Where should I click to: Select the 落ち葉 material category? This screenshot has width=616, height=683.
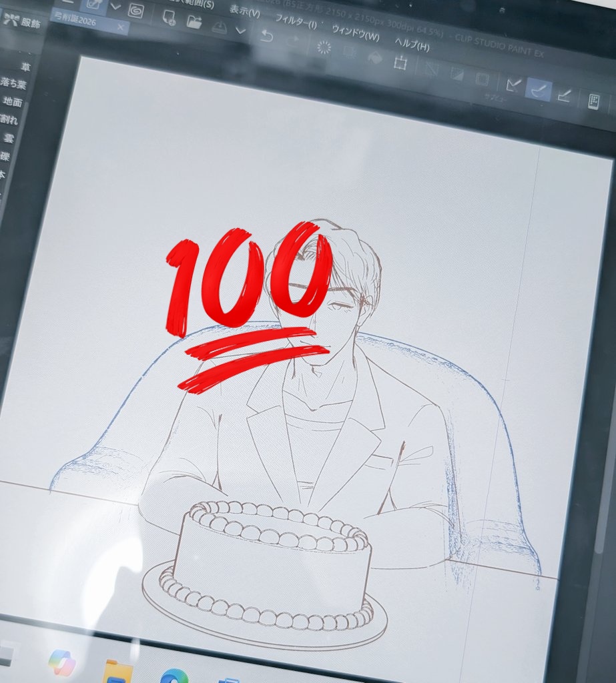click(13, 83)
